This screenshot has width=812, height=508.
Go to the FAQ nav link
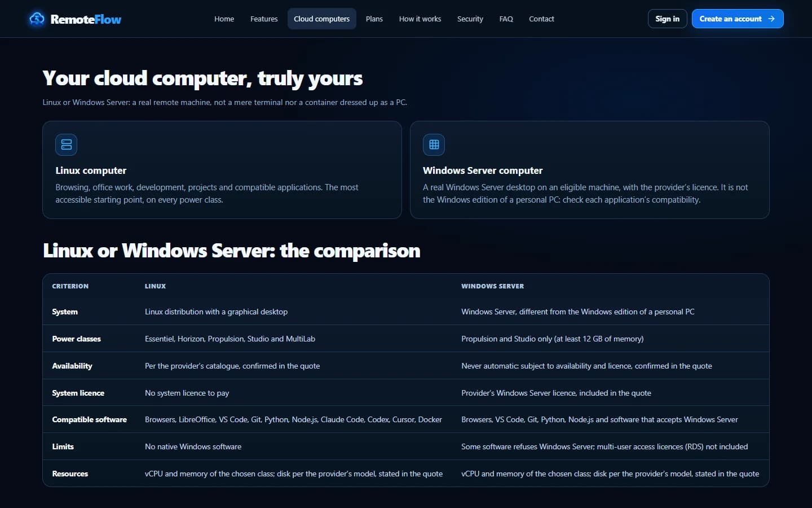click(x=506, y=19)
